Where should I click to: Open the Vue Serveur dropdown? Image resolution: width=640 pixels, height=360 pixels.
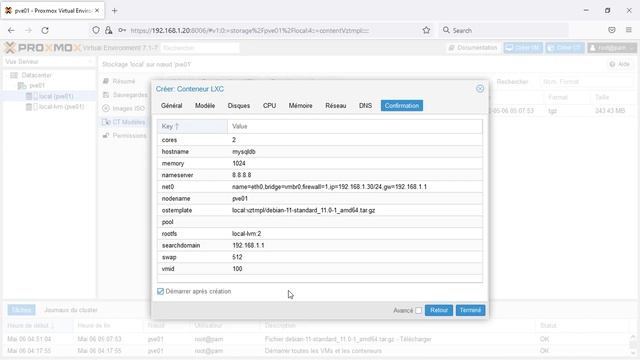[x=48, y=62]
